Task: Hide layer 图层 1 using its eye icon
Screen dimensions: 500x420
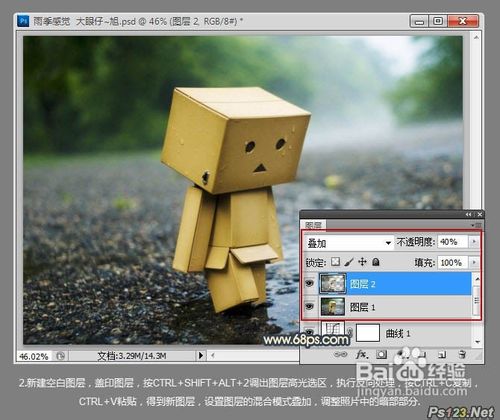Action: tap(310, 306)
